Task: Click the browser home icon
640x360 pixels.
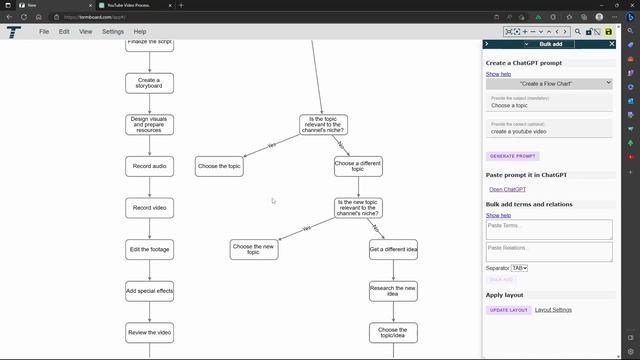Action: point(39,17)
